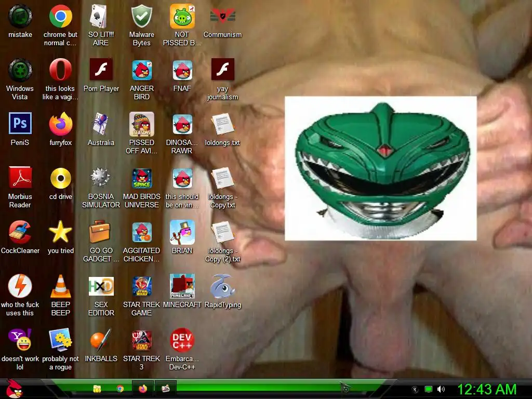Open the 'GO GO GADGET ...' briefcase icon

[x=101, y=232]
